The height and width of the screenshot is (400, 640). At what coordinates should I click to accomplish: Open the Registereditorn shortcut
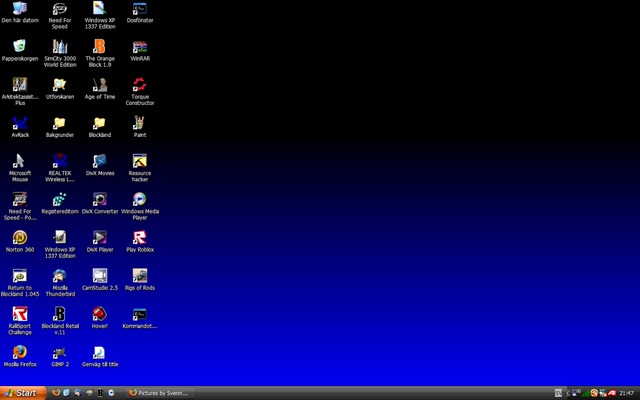[x=60, y=204]
